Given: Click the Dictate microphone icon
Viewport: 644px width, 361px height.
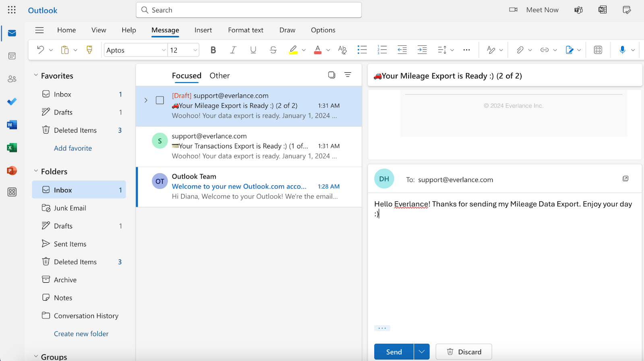Looking at the screenshot, I should point(622,50).
